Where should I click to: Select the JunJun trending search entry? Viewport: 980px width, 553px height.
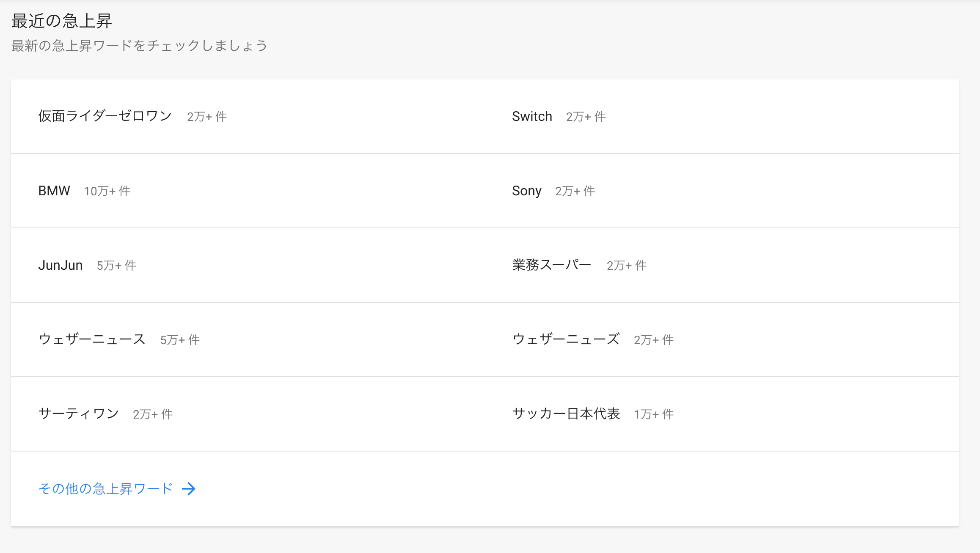coord(61,265)
